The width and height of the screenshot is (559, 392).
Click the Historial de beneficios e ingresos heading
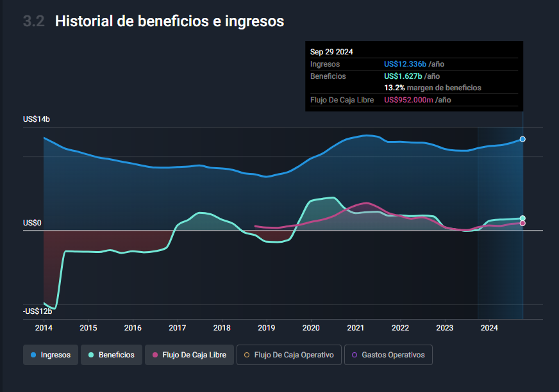(x=170, y=21)
